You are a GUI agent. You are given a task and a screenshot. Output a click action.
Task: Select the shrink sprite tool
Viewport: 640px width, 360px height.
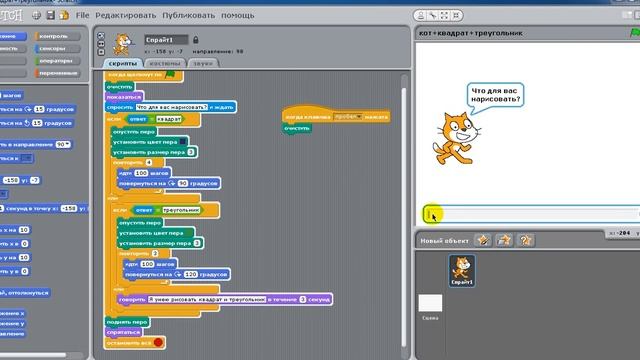click(456, 16)
